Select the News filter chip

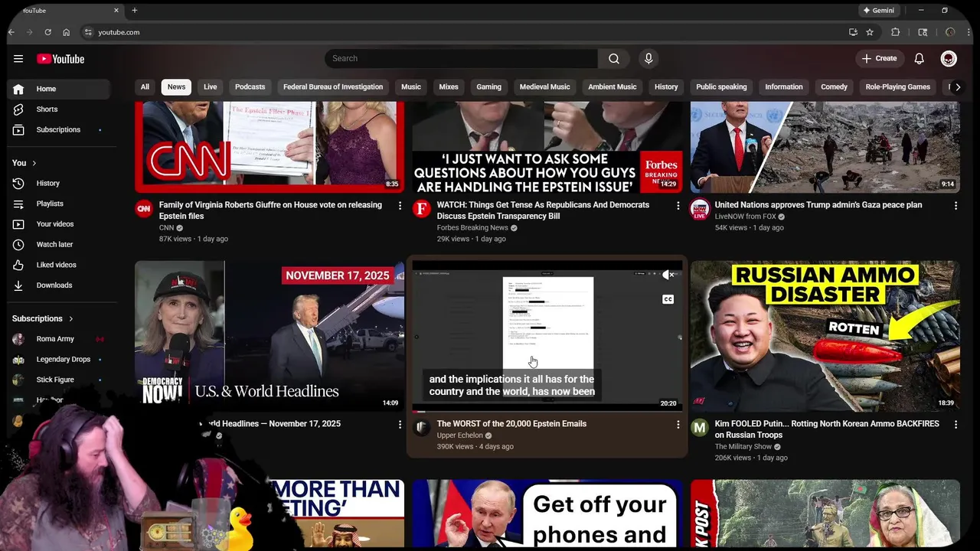pos(176,87)
